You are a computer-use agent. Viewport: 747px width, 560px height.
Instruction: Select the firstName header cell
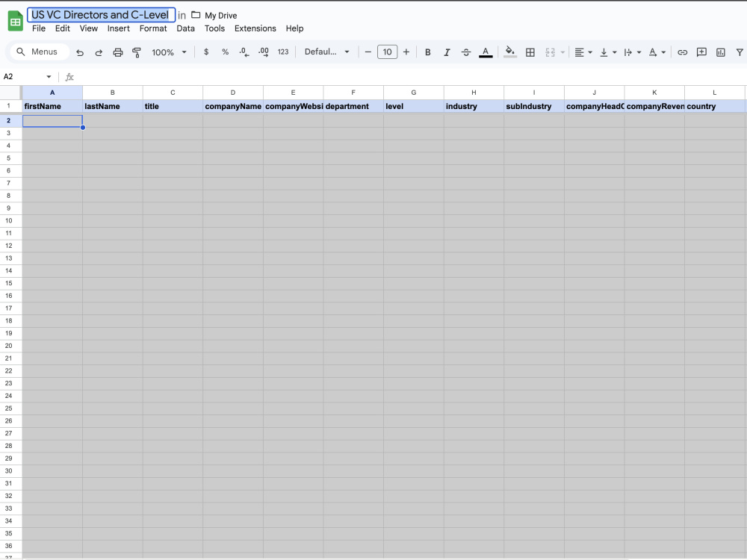coord(52,106)
